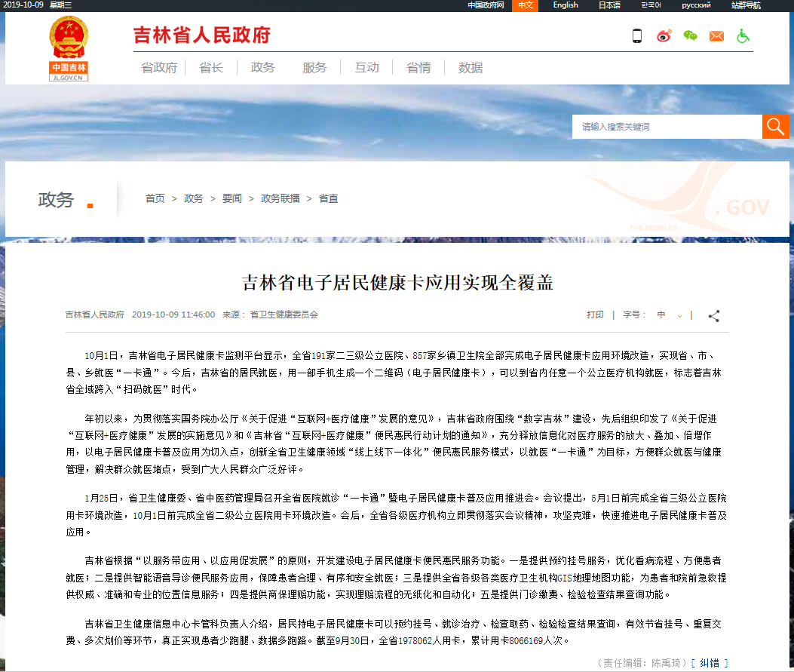Click the orange email envelope icon

coord(716,36)
